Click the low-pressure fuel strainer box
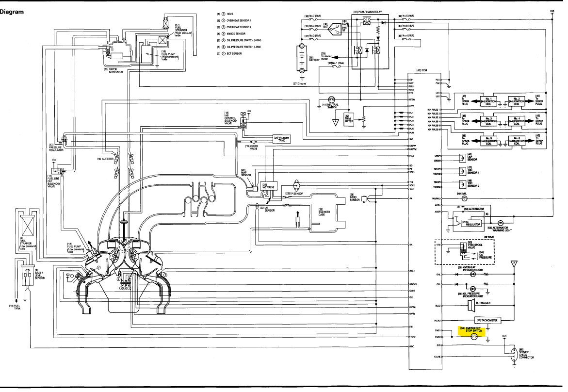The width and height of the screenshot is (568, 392). point(28,224)
